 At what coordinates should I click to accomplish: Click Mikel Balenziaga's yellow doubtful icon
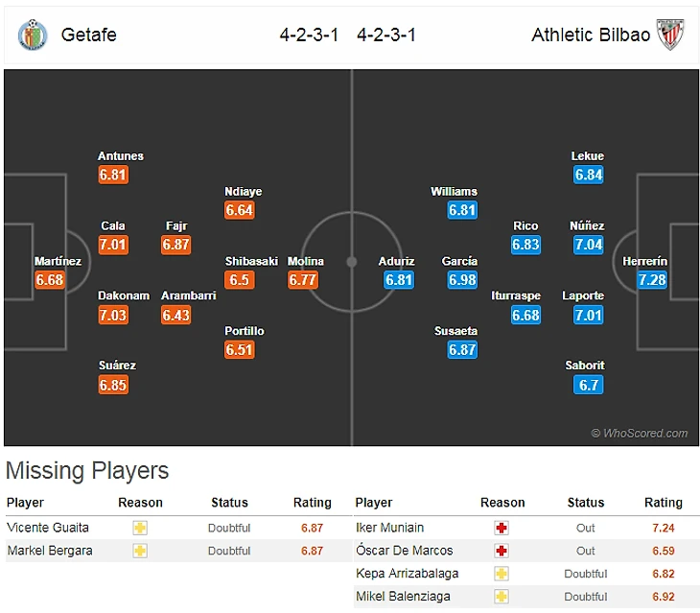coord(502,597)
